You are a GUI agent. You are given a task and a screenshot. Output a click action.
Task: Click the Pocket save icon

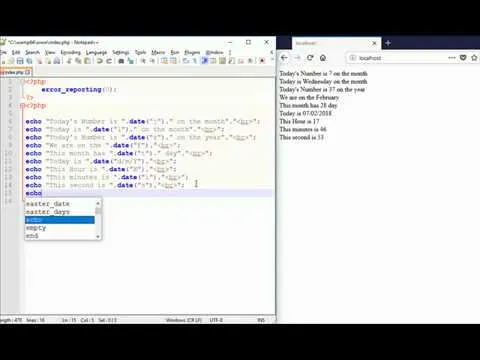click(x=463, y=58)
